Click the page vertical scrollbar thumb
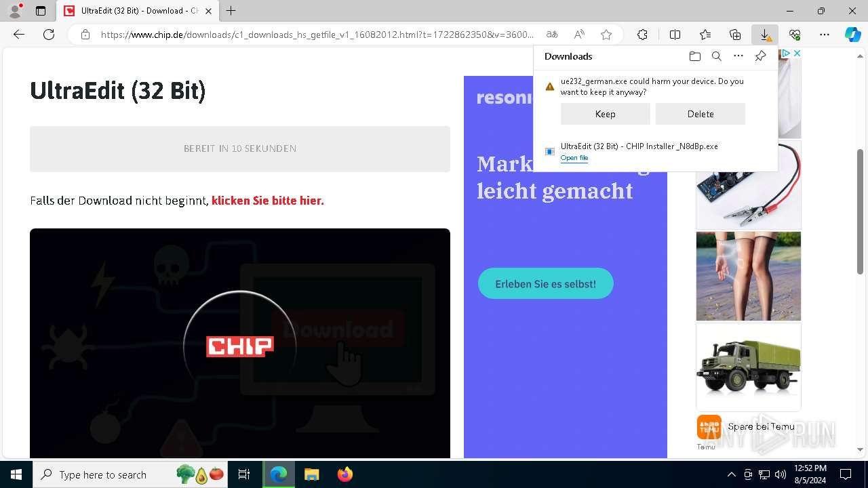 pos(861,211)
